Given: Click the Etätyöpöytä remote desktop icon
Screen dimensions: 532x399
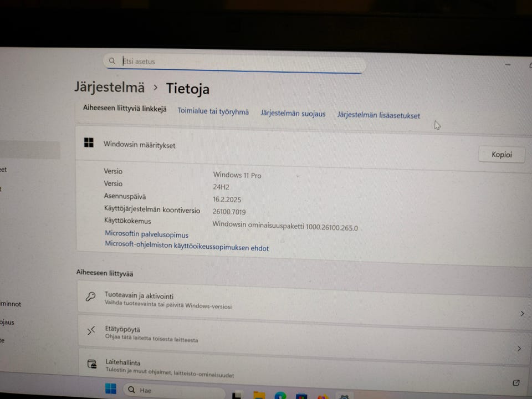Looking at the screenshot, I should 90,331.
